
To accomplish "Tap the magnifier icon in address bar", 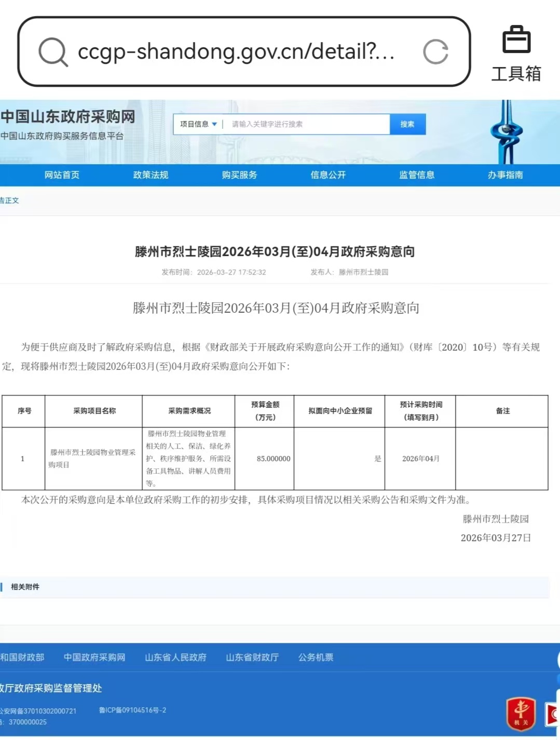I will 53,52.
